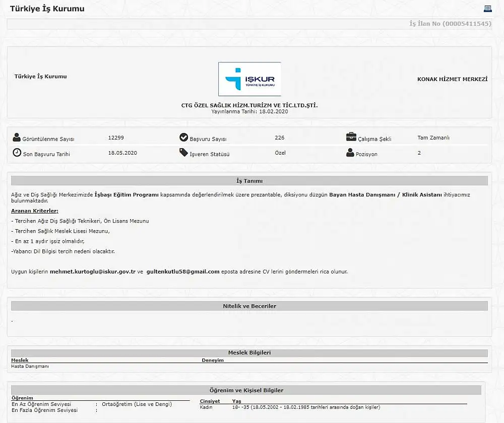Click the mehmet.kurtoglu@iskur.gov.tr email address
This screenshot has height=423, width=504.
(x=93, y=271)
